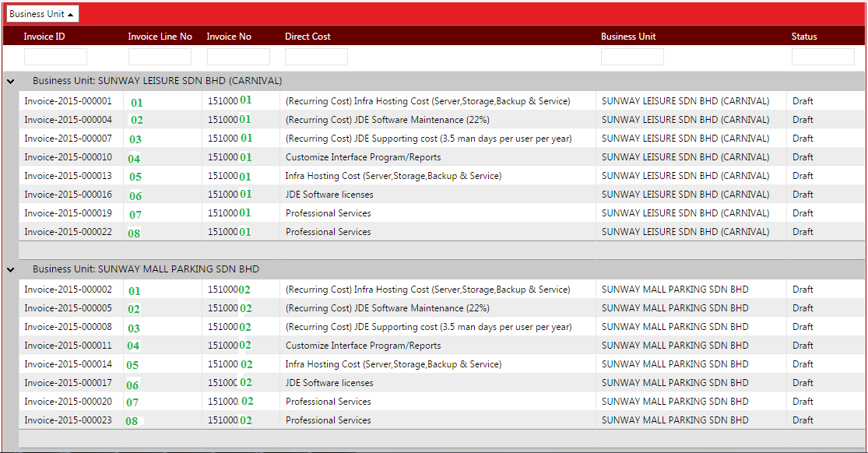This screenshot has height=453, width=868.
Task: Focus the Invoice No filter box
Action: point(238,57)
